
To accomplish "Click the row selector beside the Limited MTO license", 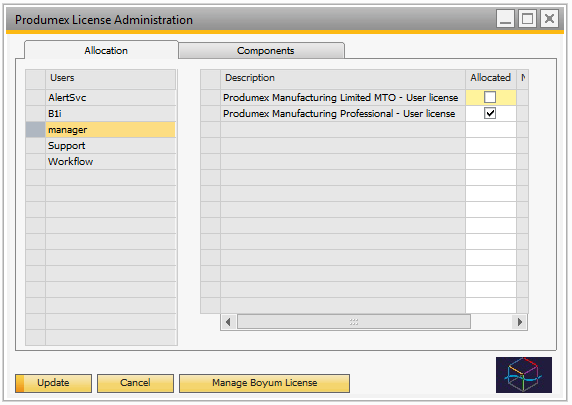I will (210, 97).
